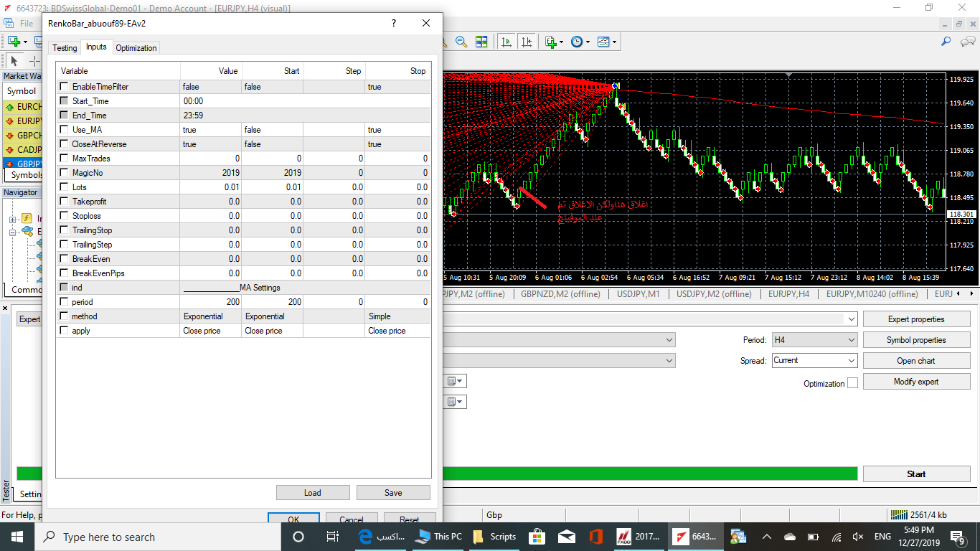This screenshot has width=980, height=551.
Task: Click the help question mark in dialog title
Action: coord(393,23)
